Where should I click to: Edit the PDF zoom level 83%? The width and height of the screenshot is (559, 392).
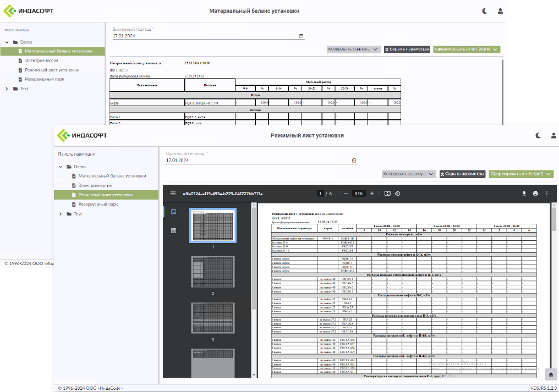coord(359,194)
